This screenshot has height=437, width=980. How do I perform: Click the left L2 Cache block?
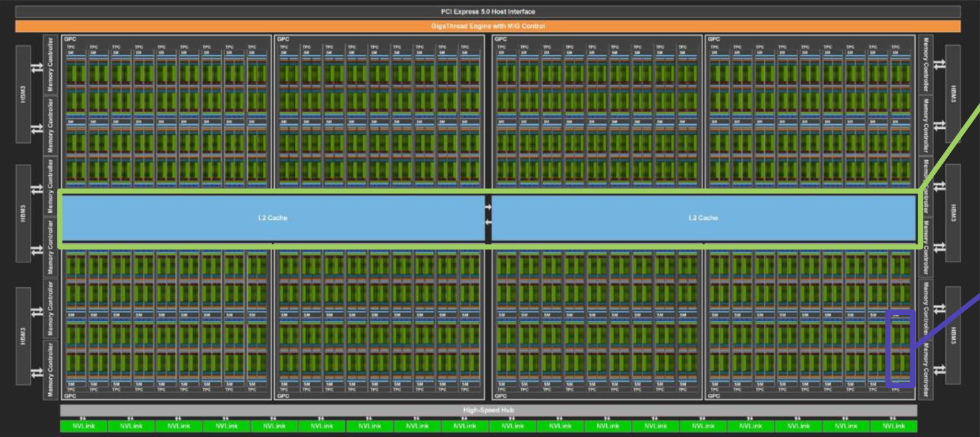pos(273,218)
